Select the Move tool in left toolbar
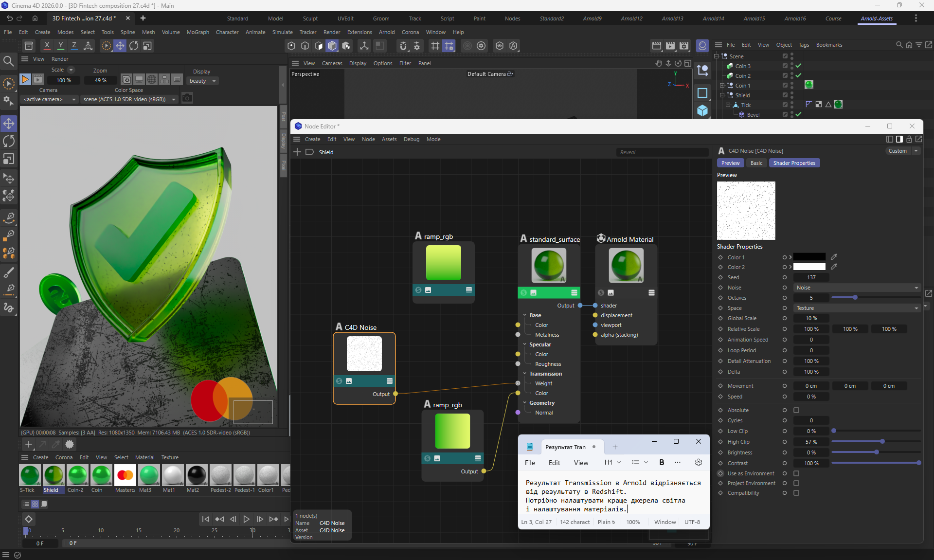This screenshot has height=560, width=934. pos(9,123)
